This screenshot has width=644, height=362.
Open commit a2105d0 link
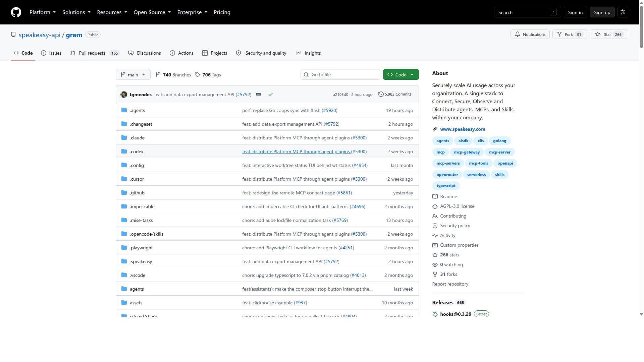pyautogui.click(x=340, y=95)
